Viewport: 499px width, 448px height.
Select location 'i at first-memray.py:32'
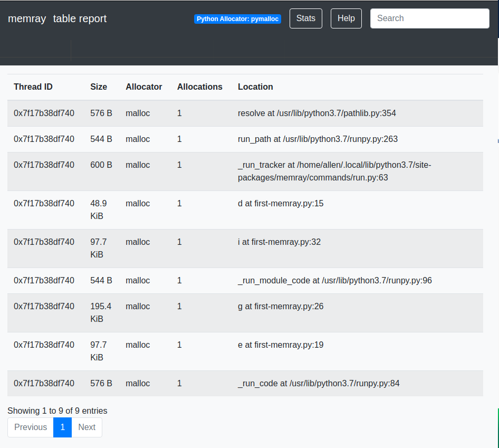tap(279, 242)
